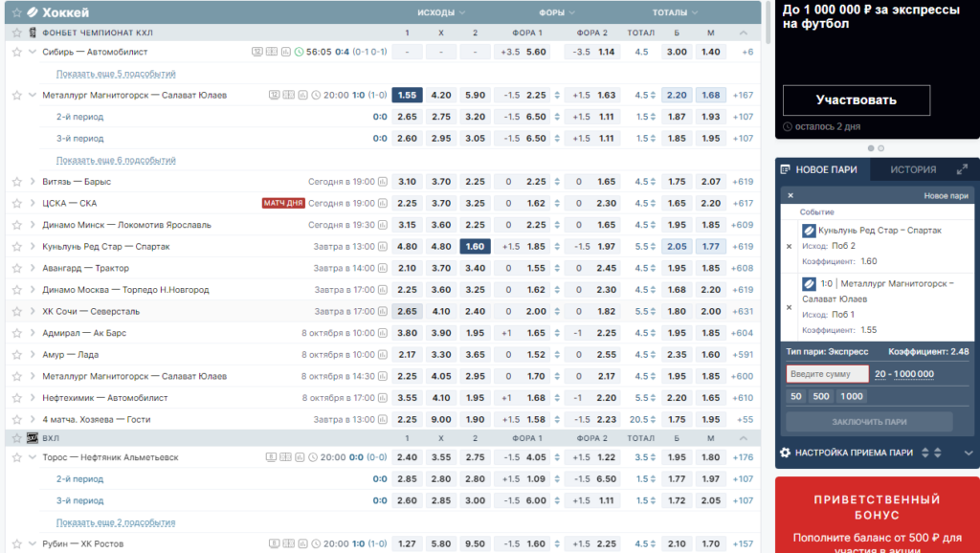Screen dimensions: 980x553
Task: Open statistics icon of Сибирь — Автомобилист
Action: [285, 52]
